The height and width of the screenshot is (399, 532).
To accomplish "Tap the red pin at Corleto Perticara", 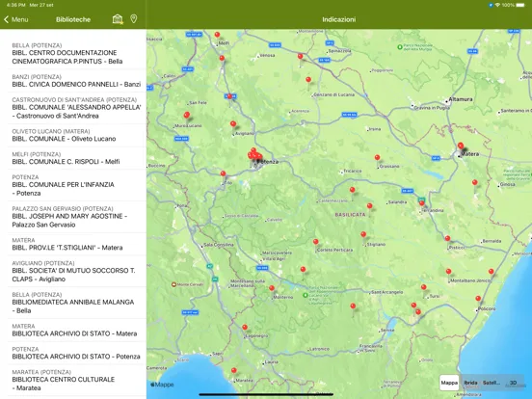I will pyautogui.click(x=315, y=242).
